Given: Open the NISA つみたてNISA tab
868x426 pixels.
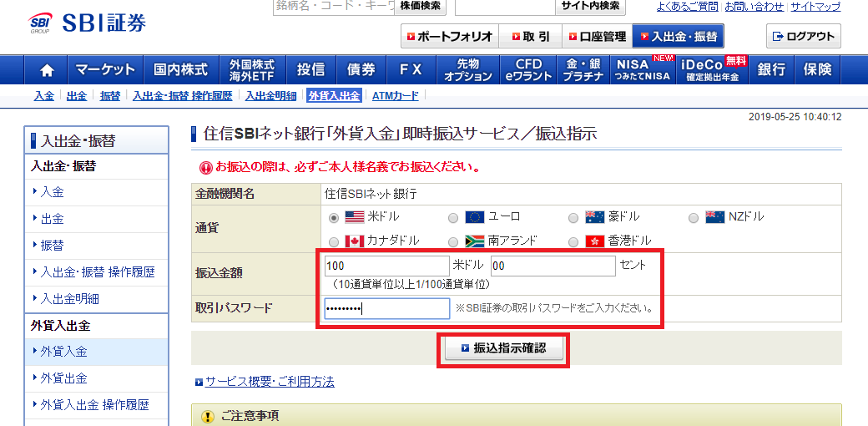Looking at the screenshot, I should click(x=642, y=70).
